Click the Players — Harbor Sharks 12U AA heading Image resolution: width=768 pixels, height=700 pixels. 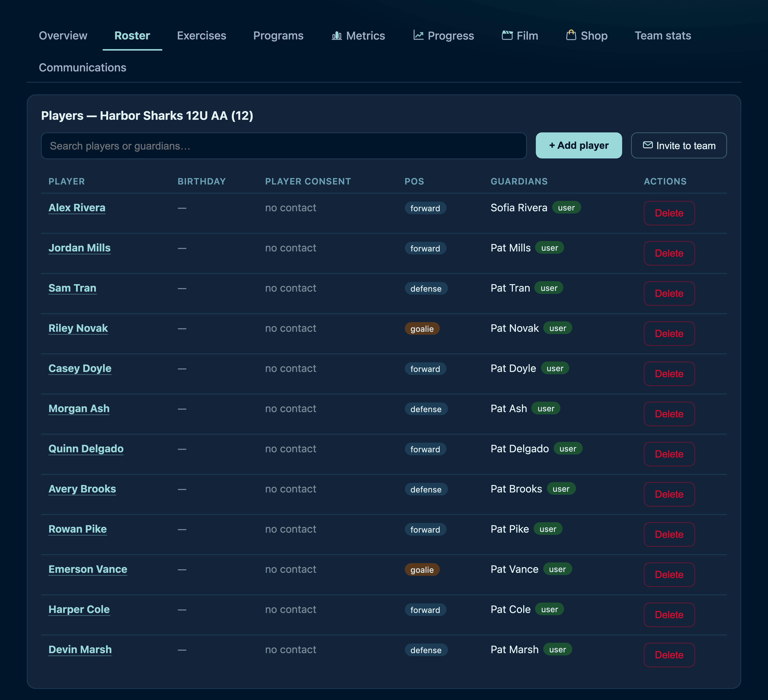tap(147, 116)
